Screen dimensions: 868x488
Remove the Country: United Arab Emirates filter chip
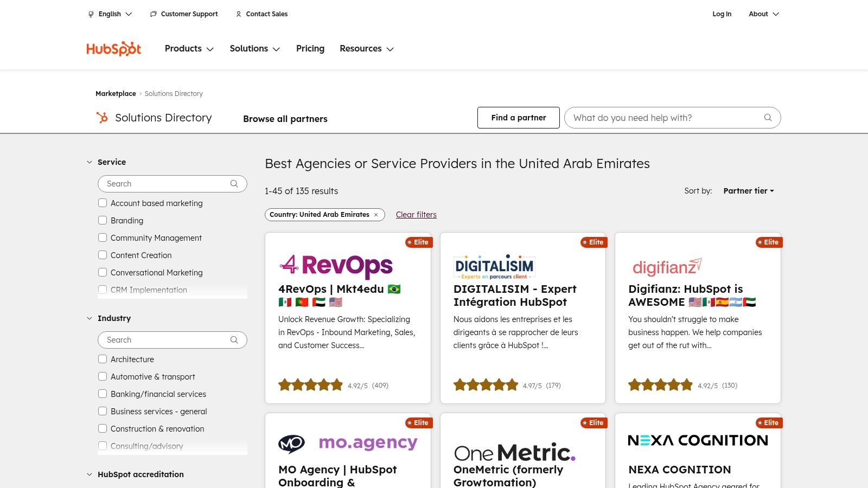coord(376,215)
